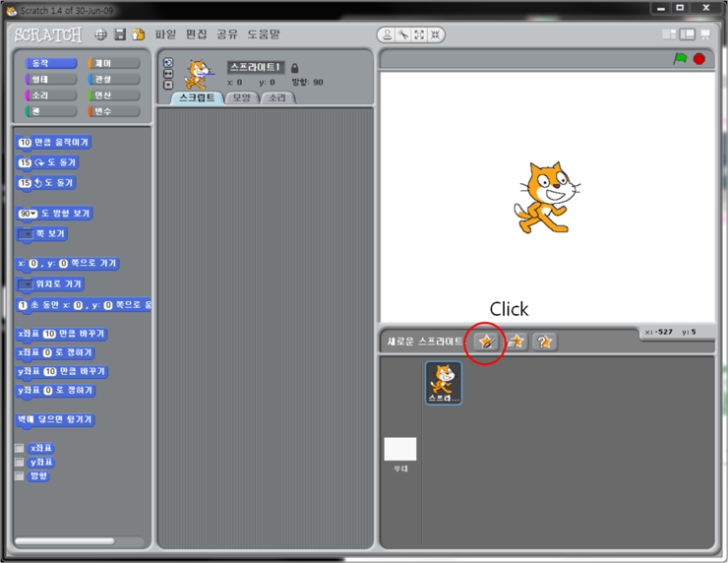Open the language globe menu
This screenshot has height=563, width=728.
click(100, 34)
